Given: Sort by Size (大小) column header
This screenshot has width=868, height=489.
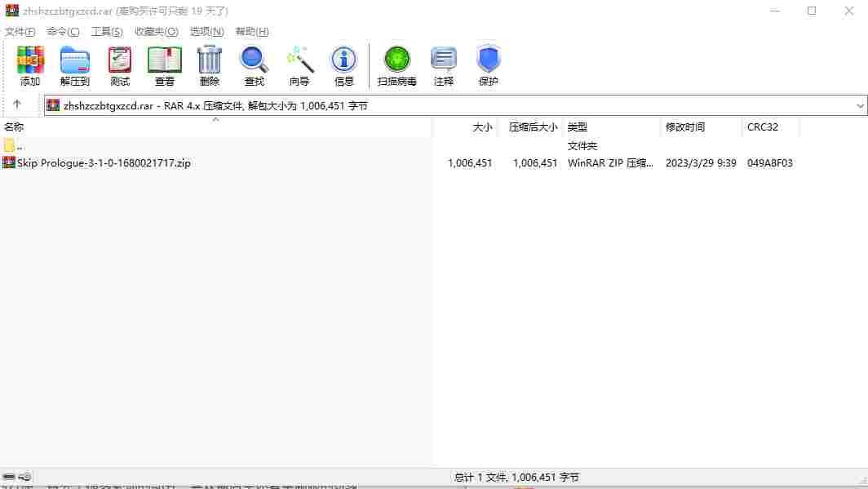Looking at the screenshot, I should (465, 127).
